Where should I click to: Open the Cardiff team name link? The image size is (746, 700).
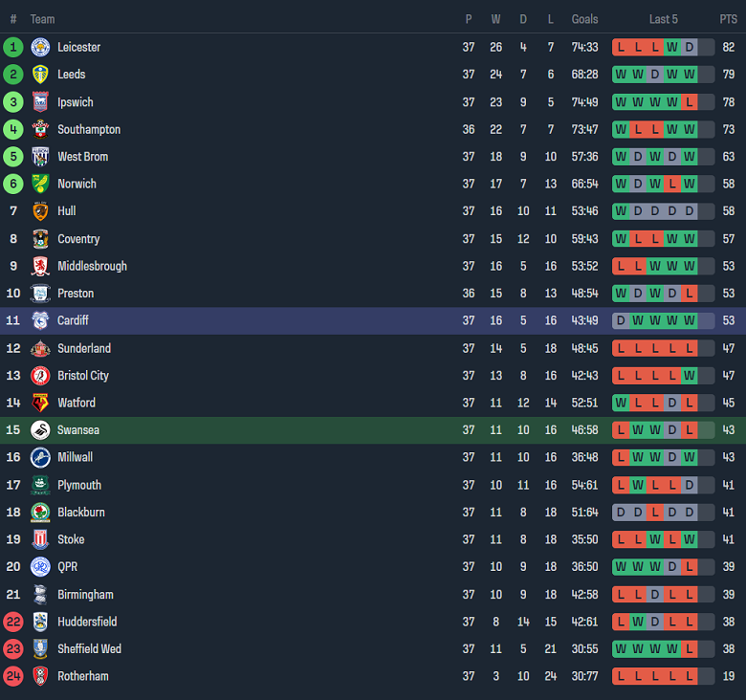coord(73,320)
